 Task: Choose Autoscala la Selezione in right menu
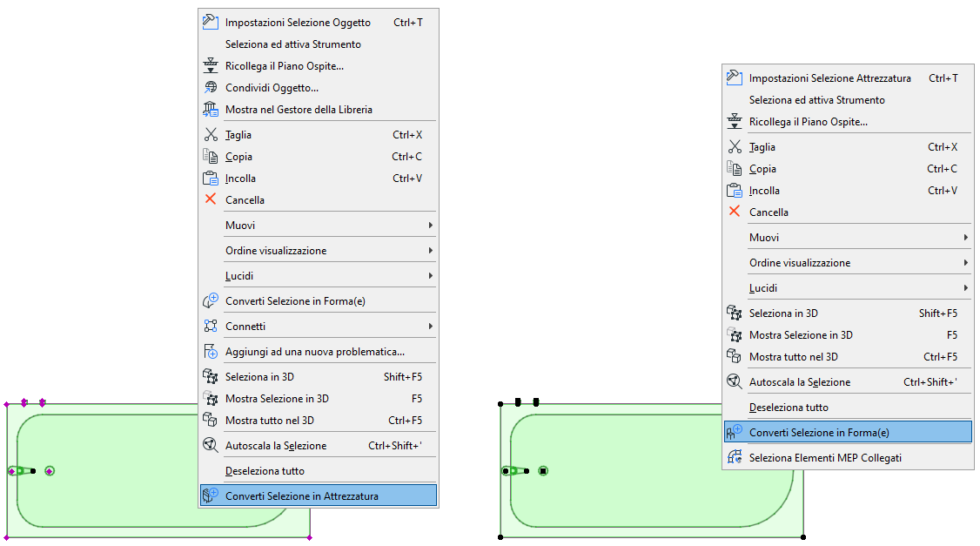click(x=848, y=381)
